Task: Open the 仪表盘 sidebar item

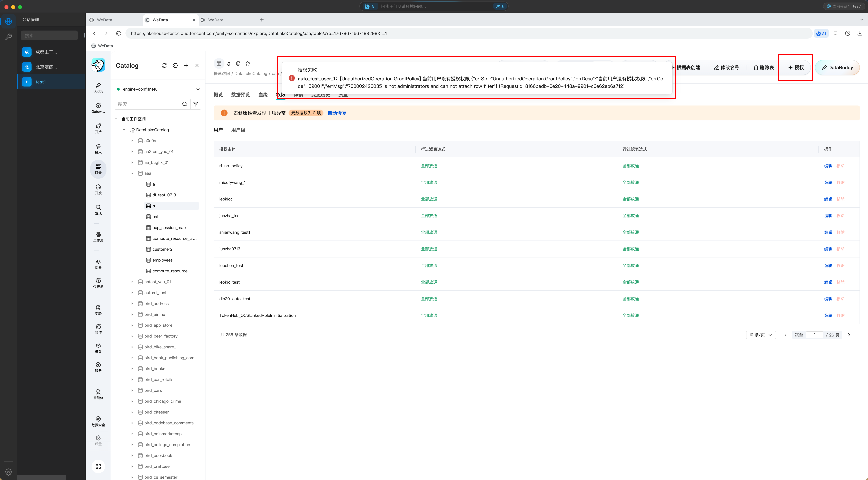Action: pos(98,283)
